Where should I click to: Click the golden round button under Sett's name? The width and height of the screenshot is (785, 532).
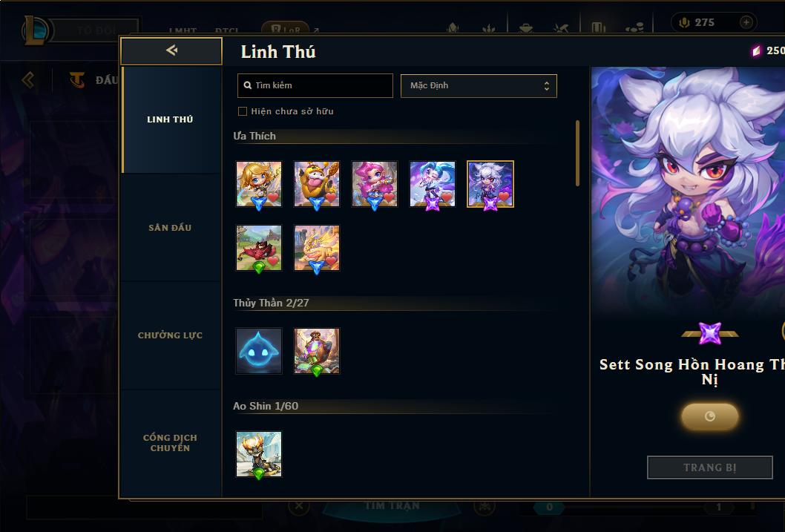710,416
